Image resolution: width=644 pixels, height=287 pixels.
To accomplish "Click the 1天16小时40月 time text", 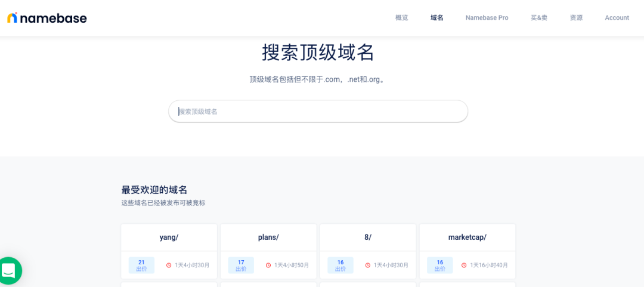I will click(489, 265).
